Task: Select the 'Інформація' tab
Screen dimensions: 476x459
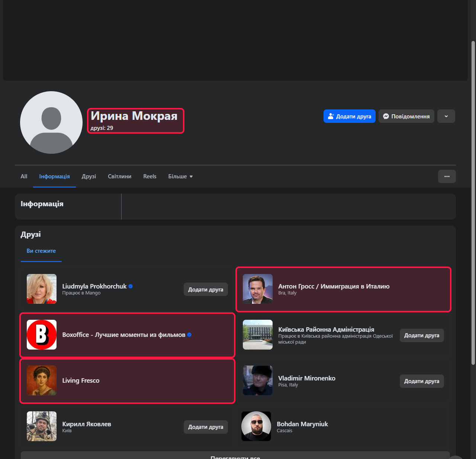Action: click(x=55, y=176)
